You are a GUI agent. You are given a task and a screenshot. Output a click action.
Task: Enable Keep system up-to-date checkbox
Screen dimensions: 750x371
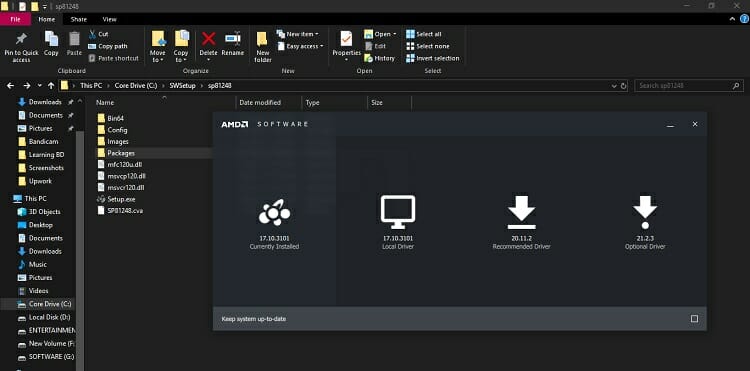(695, 319)
